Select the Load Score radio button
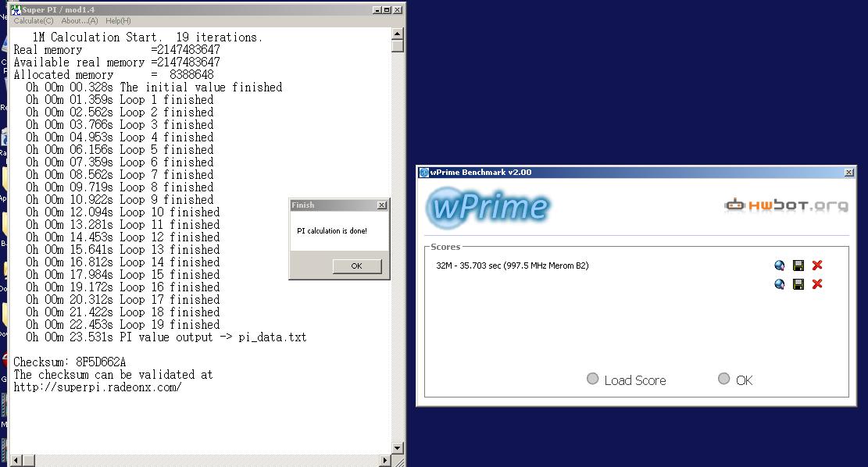 point(592,379)
